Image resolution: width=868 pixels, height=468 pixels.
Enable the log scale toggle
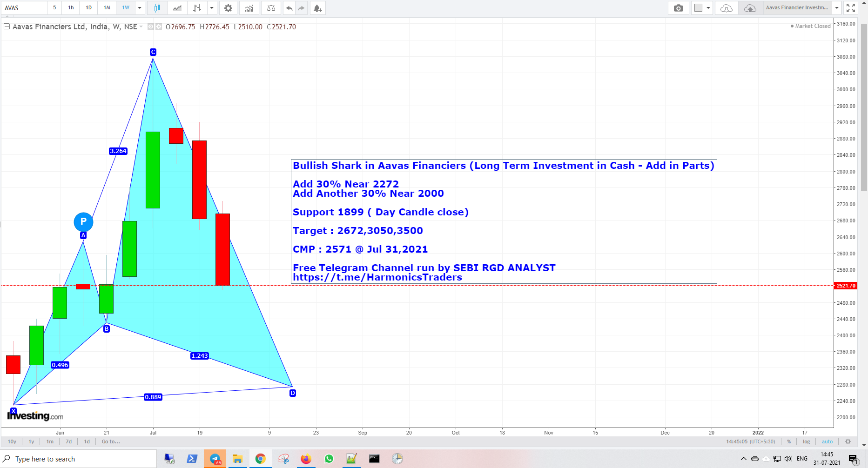pos(806,441)
